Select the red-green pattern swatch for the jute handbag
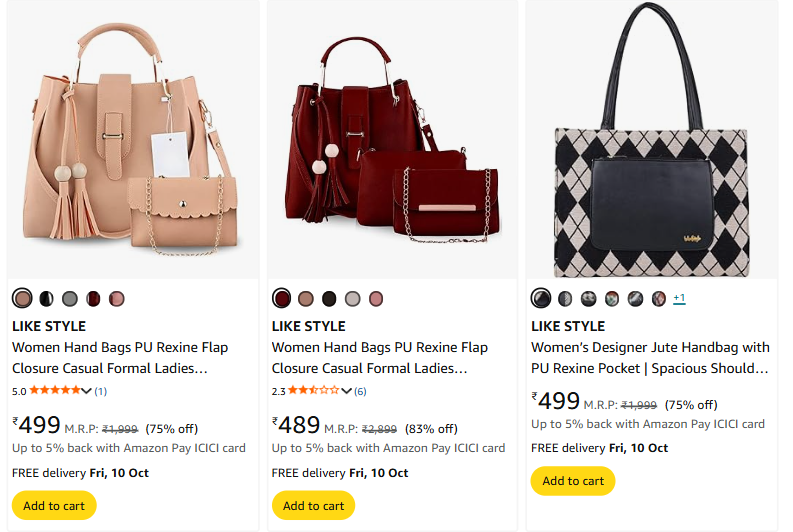 click(x=612, y=298)
